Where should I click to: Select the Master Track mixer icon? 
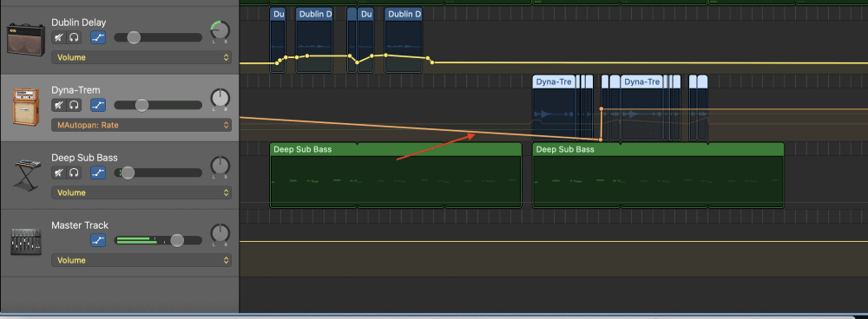(25, 242)
